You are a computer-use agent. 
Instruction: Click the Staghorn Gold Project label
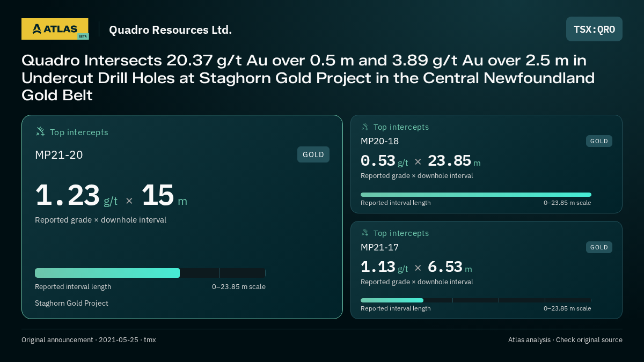tap(71, 303)
